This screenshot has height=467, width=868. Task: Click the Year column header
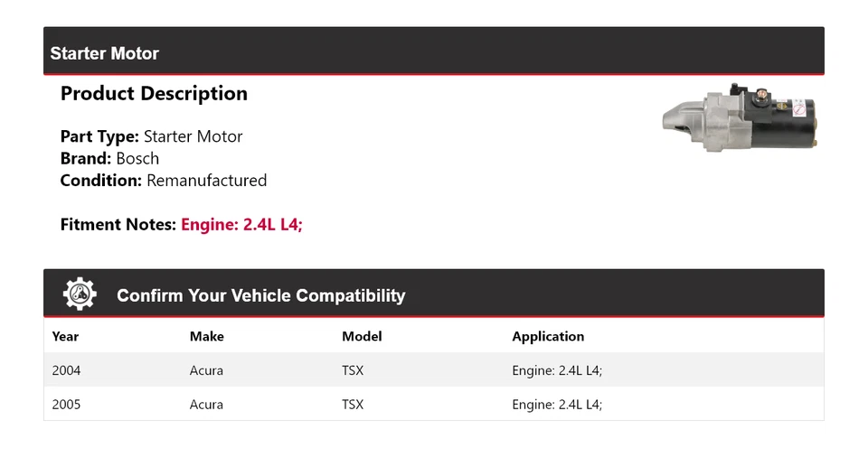tap(65, 336)
